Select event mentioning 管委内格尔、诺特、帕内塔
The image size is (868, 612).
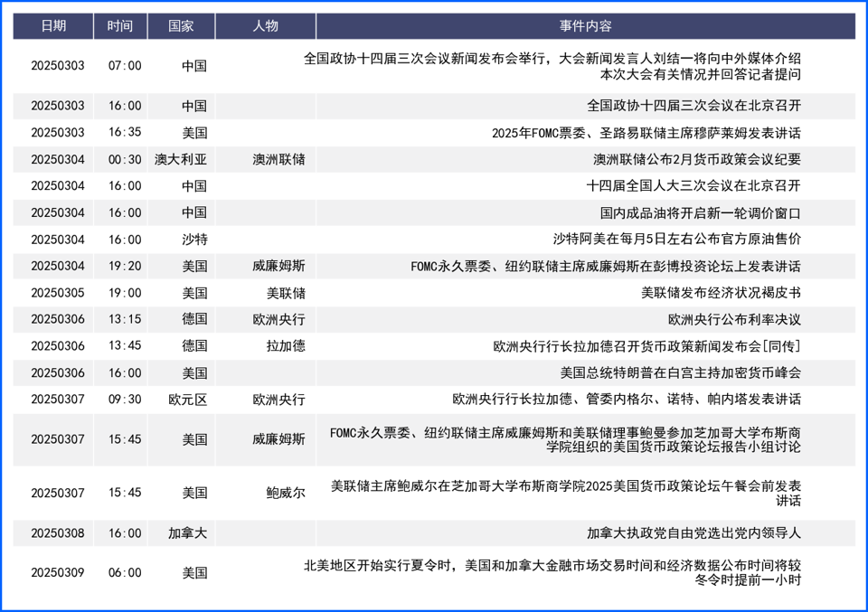(x=627, y=399)
